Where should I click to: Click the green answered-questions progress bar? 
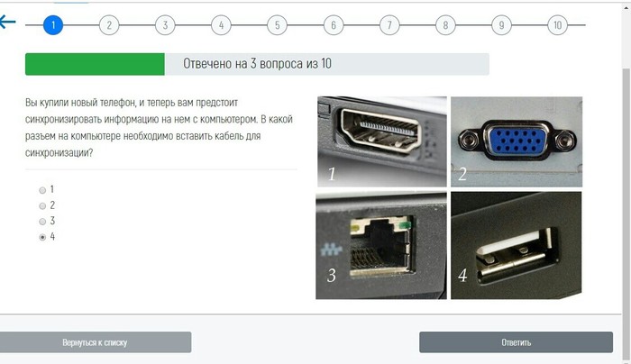pyautogui.click(x=95, y=64)
